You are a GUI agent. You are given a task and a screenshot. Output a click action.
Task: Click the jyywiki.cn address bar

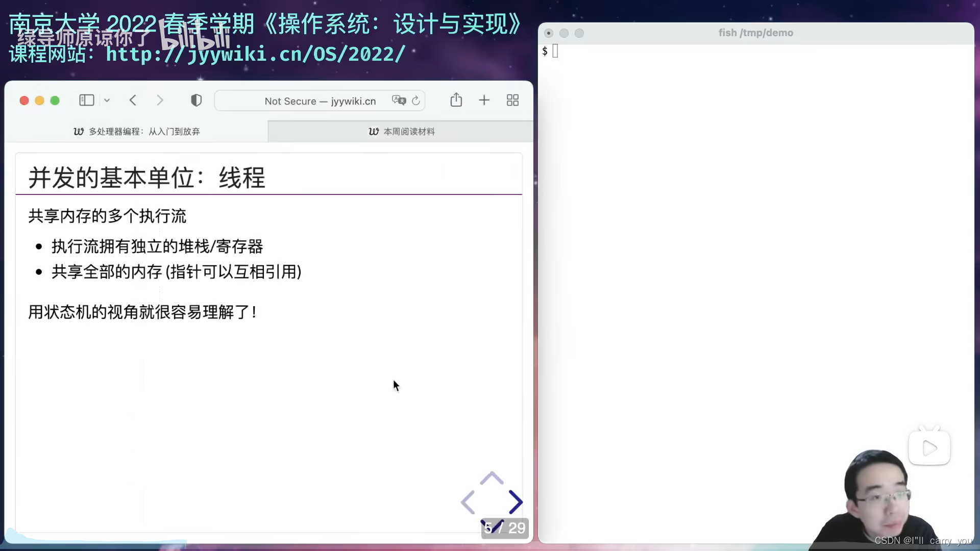click(320, 101)
